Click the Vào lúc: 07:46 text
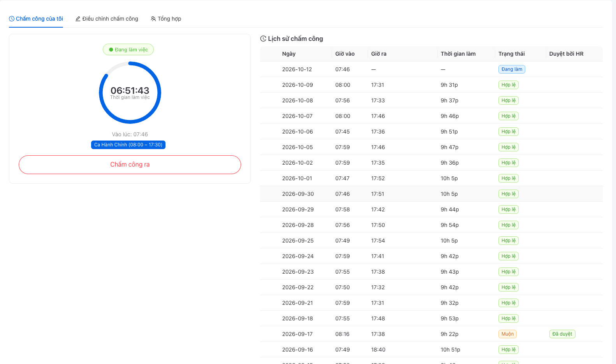The height and width of the screenshot is (364, 616). [x=130, y=134]
